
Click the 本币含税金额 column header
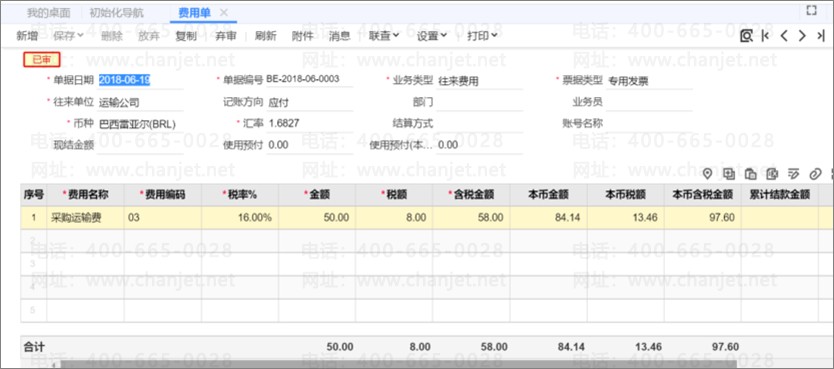703,195
